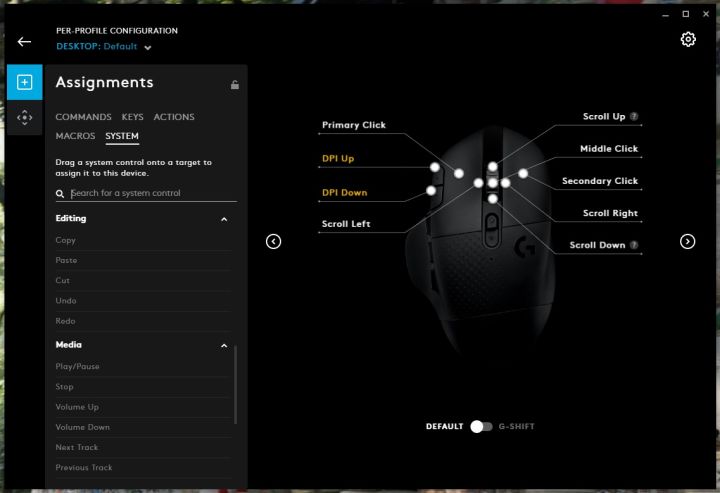Collapse the Media section
Screen dimensions: 720x493
tap(224, 345)
